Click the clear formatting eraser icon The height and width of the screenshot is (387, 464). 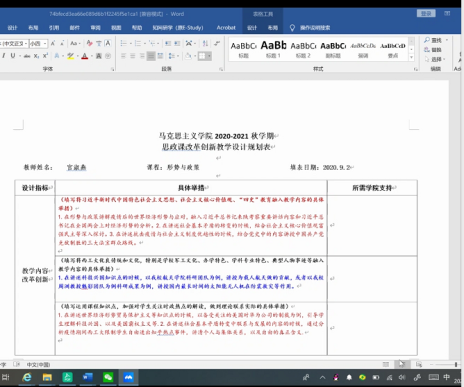click(89, 43)
